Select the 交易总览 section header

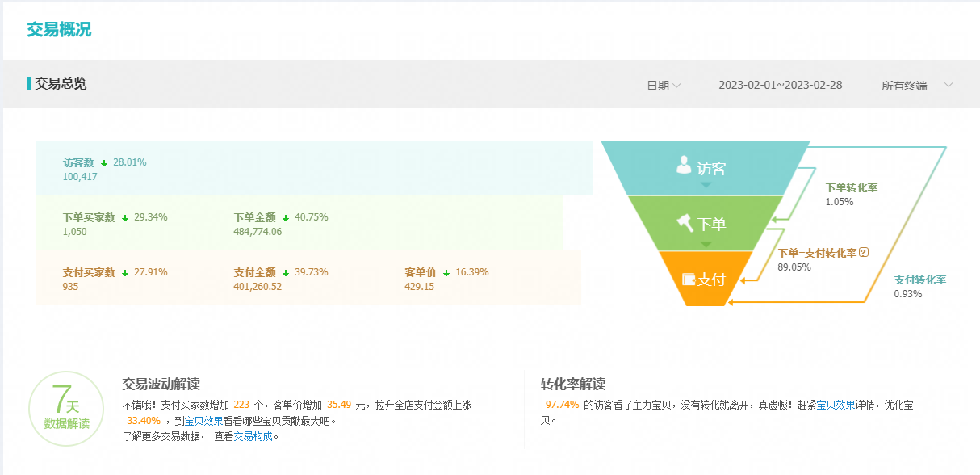coord(61,83)
